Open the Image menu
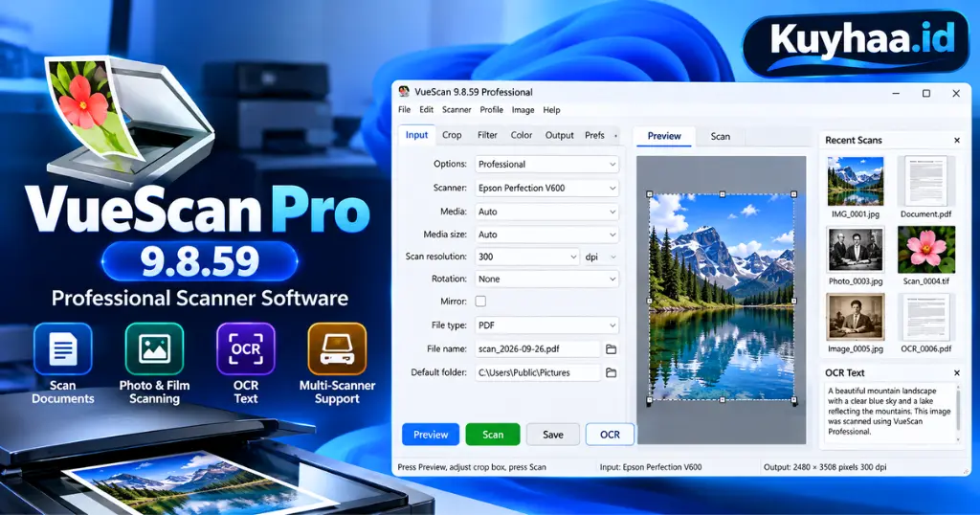 coord(523,110)
